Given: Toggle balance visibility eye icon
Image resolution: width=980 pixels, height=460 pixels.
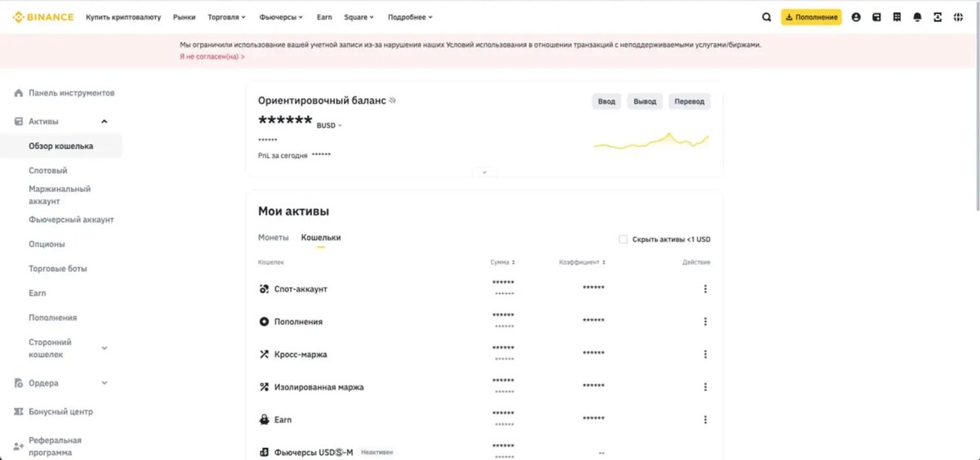Looking at the screenshot, I should 393,100.
